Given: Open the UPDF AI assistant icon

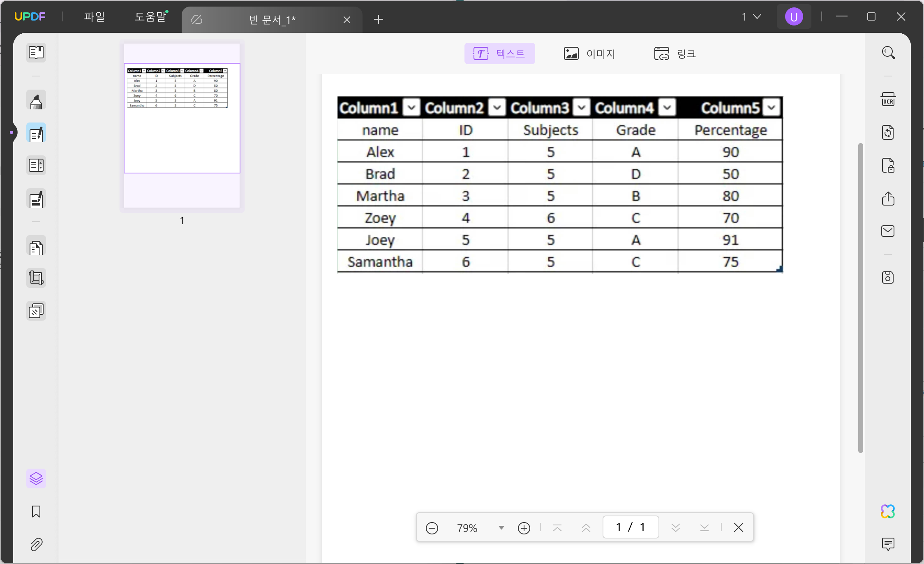Looking at the screenshot, I should click(x=888, y=511).
